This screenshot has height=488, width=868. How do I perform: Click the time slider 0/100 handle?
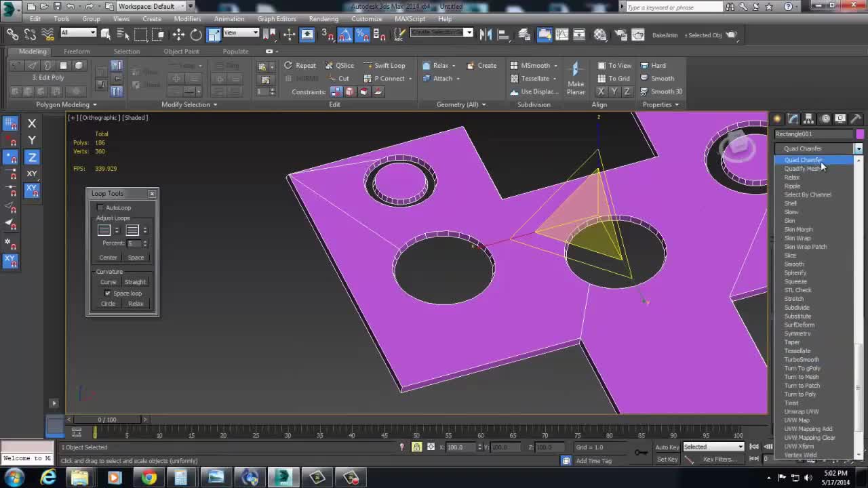[106, 420]
